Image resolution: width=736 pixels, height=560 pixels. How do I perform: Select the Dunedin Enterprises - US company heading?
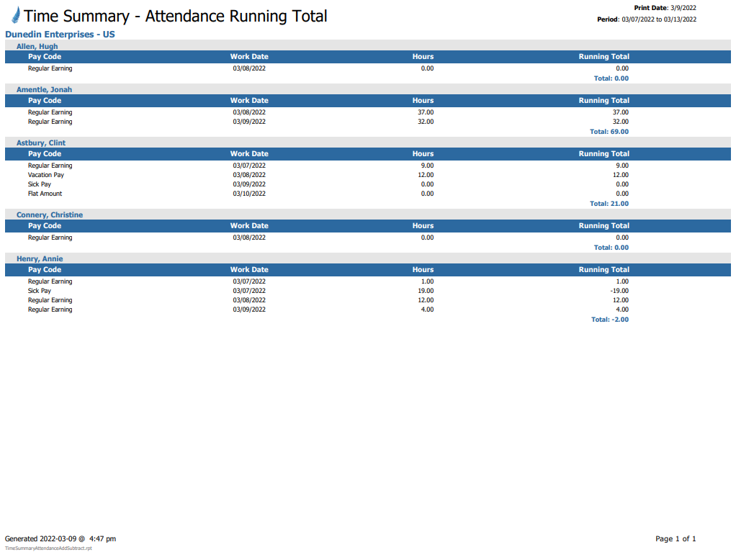pyautogui.click(x=60, y=35)
